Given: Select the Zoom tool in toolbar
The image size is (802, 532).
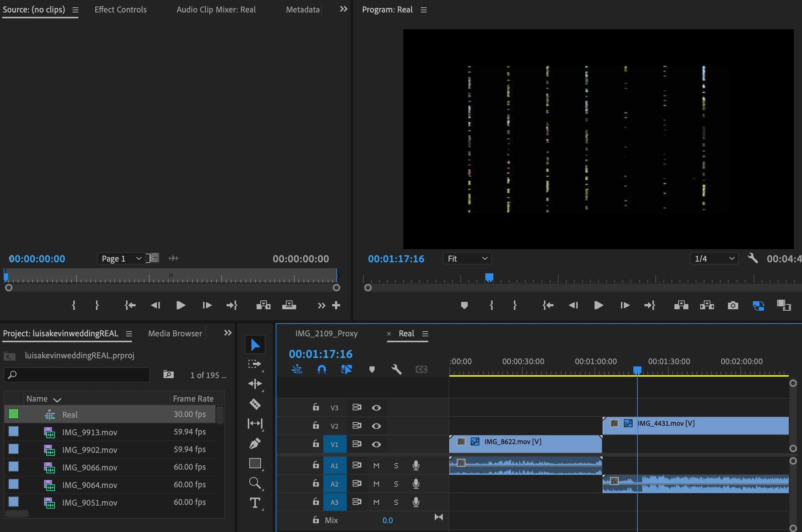Looking at the screenshot, I should (255, 483).
